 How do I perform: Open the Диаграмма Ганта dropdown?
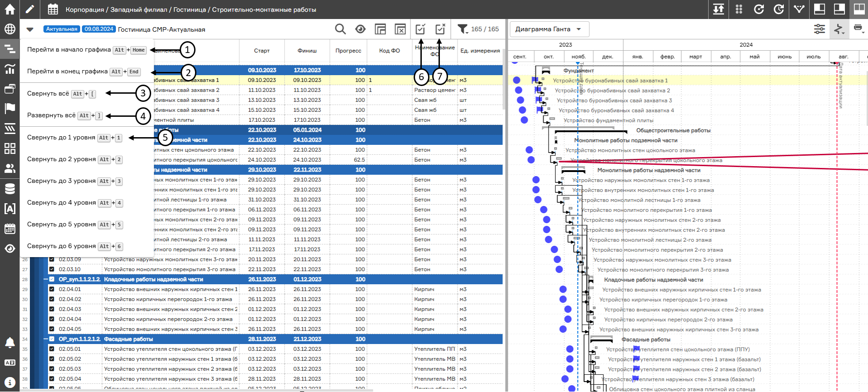[x=549, y=29]
